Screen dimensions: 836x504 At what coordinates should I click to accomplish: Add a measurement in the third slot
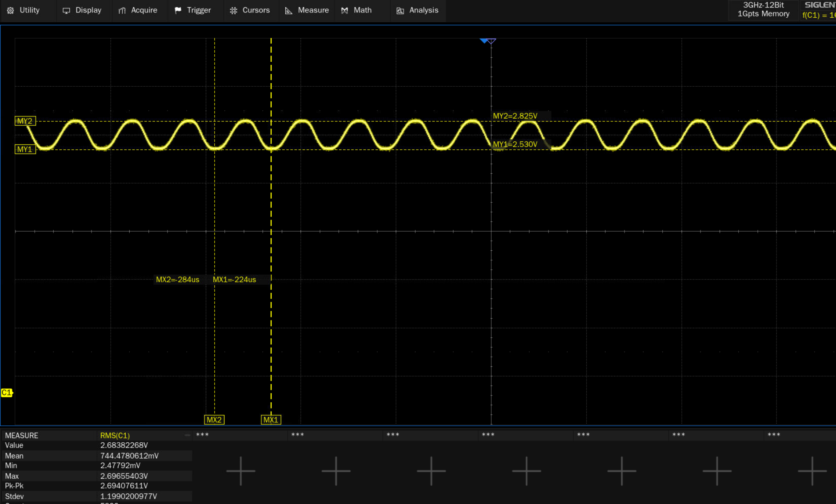336,471
